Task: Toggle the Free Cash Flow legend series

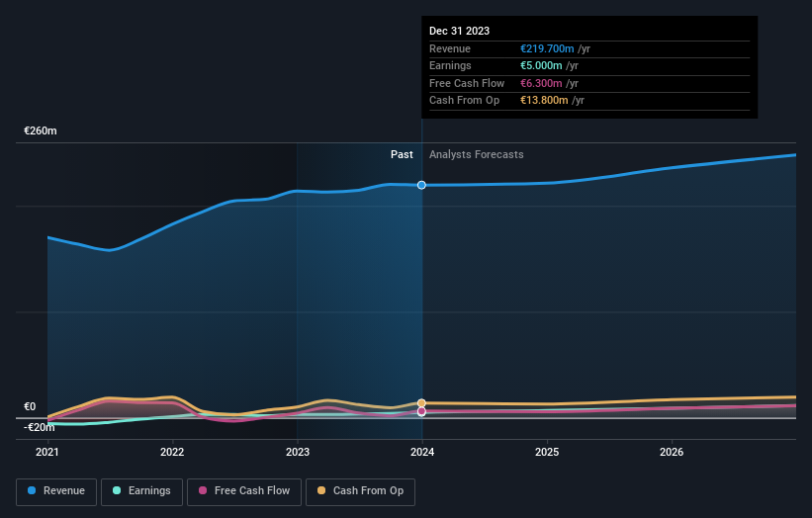Action: 244,491
